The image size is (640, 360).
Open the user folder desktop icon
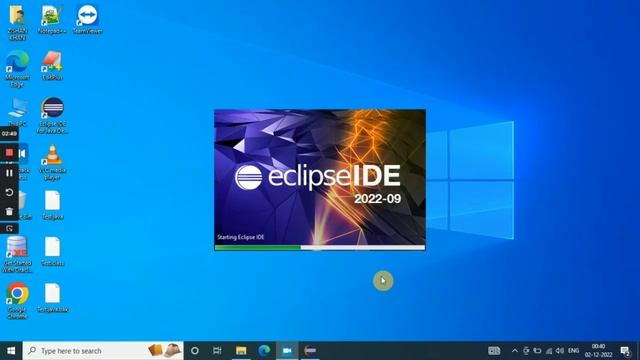click(17, 22)
